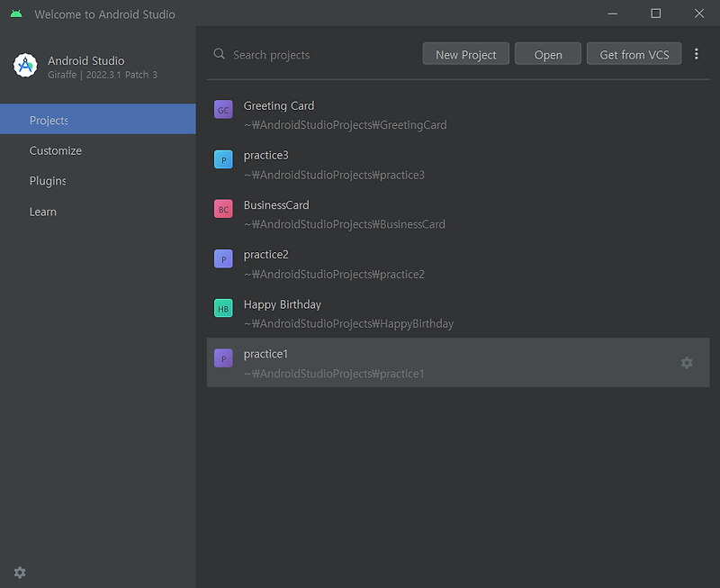720x588 pixels.
Task: Open the more actions vertical dots menu
Action: click(696, 54)
